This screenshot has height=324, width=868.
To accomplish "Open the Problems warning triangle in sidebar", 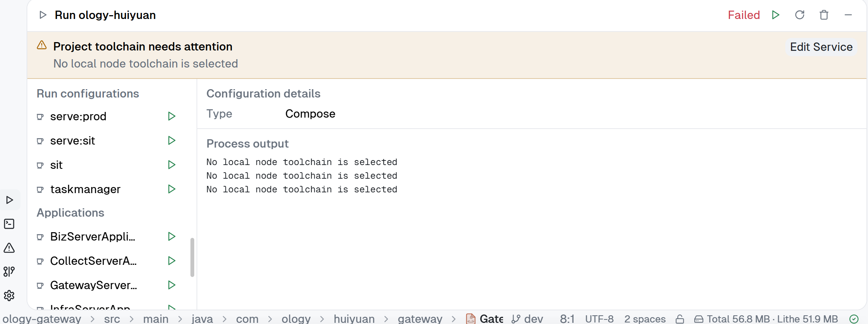I will point(9,248).
